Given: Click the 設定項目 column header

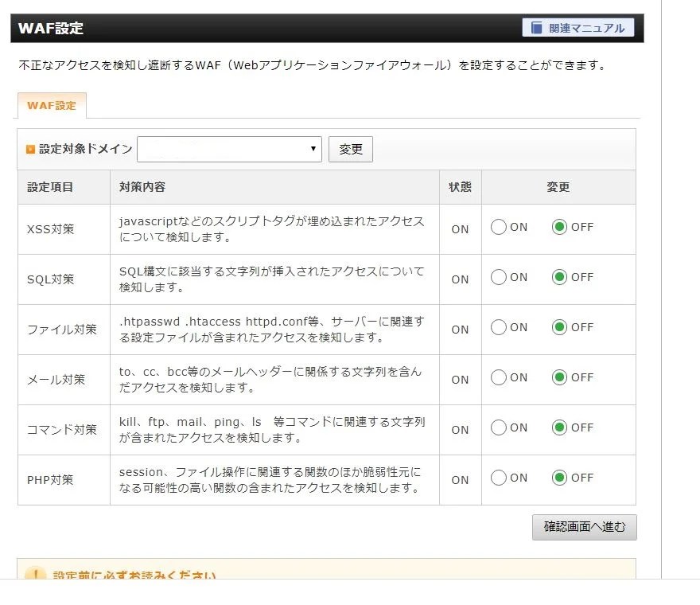Looking at the screenshot, I should [50, 187].
